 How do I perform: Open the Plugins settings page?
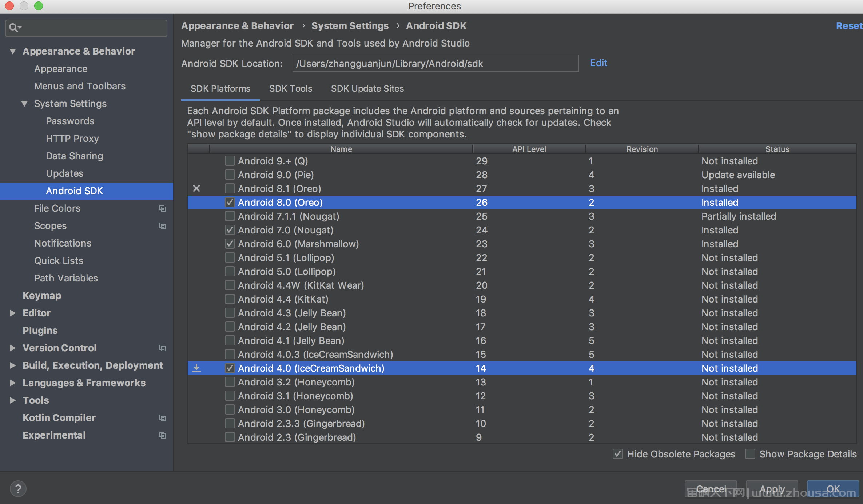[x=40, y=331]
